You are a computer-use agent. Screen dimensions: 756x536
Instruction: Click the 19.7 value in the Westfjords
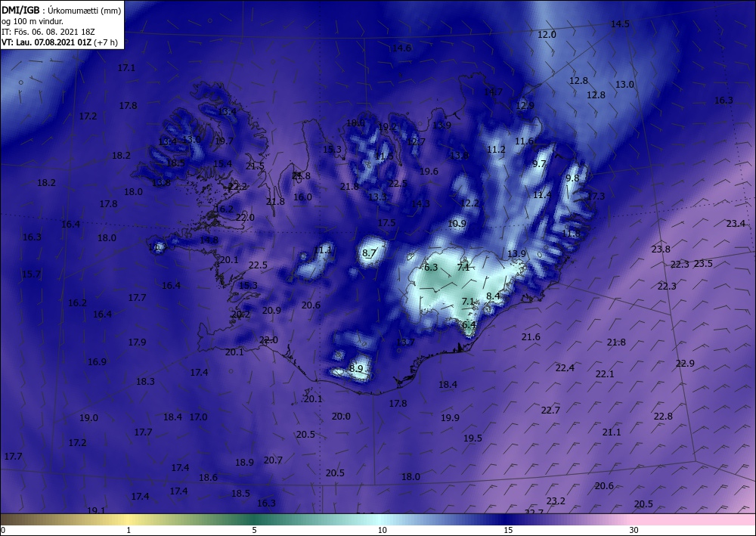tap(224, 141)
